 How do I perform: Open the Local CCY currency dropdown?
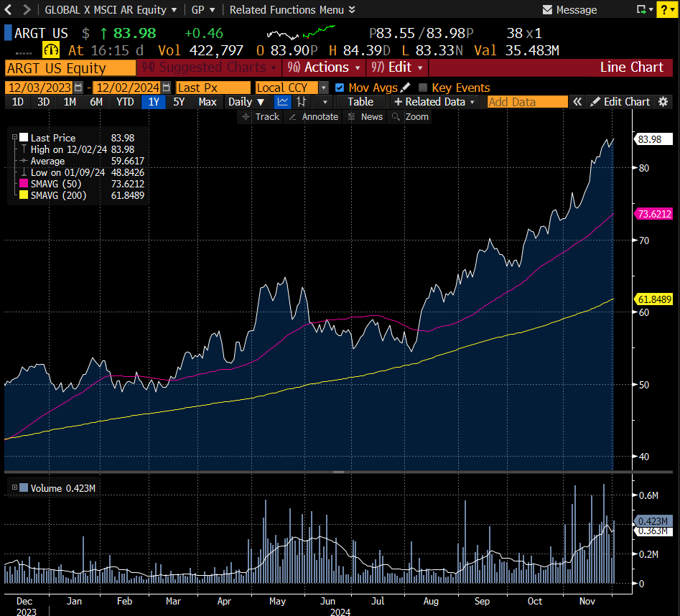click(x=324, y=88)
